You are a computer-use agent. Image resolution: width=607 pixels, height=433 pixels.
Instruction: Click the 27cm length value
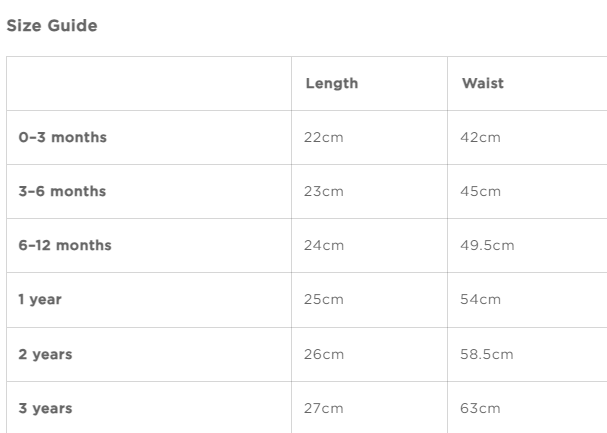pyautogui.click(x=323, y=408)
